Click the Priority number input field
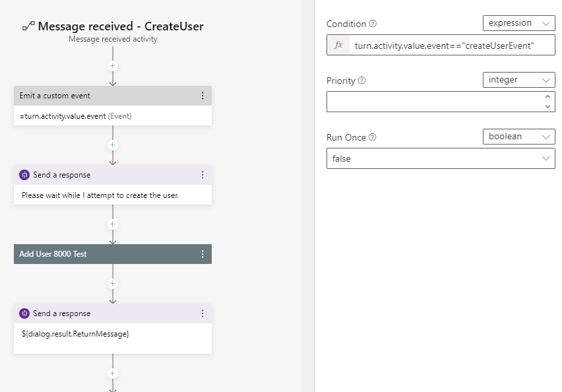The image size is (562, 392). (441, 102)
